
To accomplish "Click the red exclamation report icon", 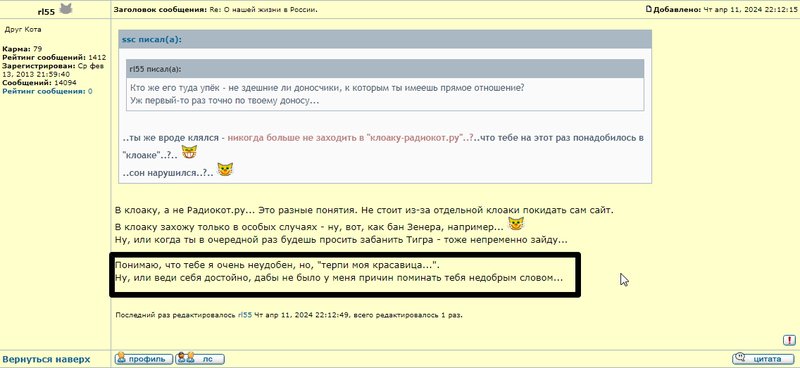I will click(x=789, y=340).
